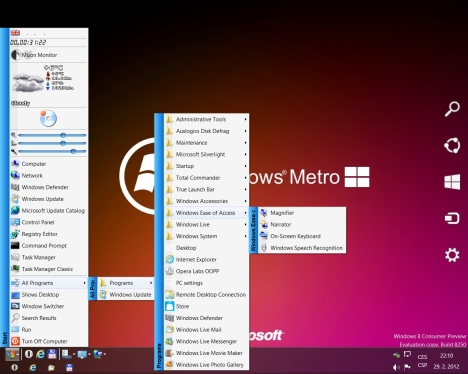The height and width of the screenshot is (374, 468).
Task: Click the cloudy weather icon
Action: 28,82
